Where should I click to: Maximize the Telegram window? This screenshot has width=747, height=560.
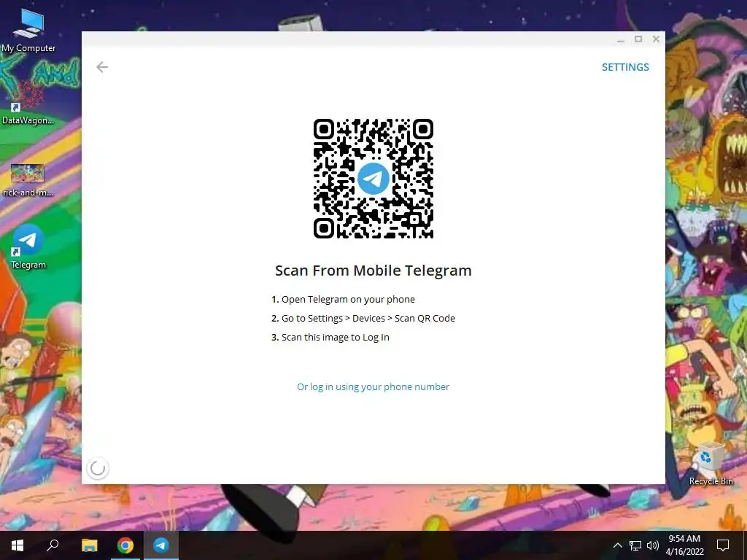638,39
